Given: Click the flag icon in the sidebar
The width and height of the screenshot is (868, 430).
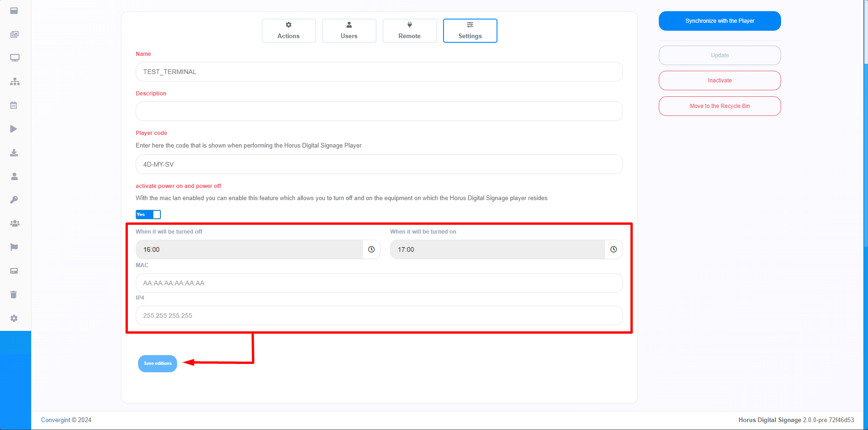Looking at the screenshot, I should pyautogui.click(x=14, y=247).
